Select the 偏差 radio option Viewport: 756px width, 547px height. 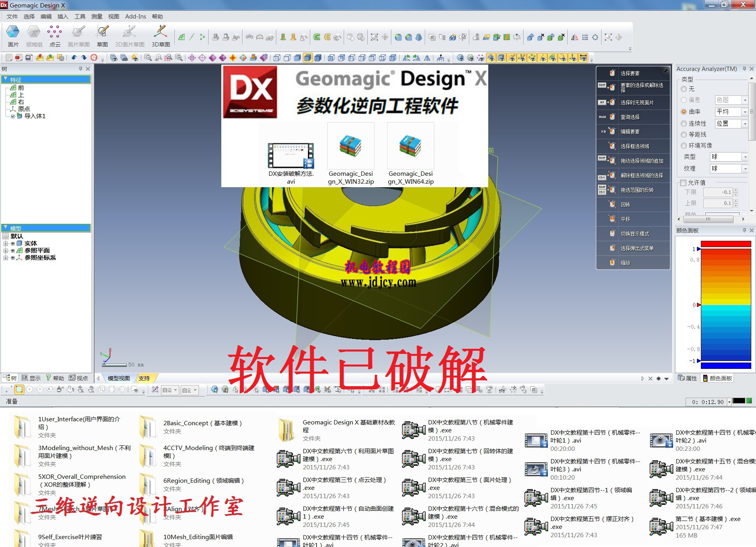click(684, 100)
